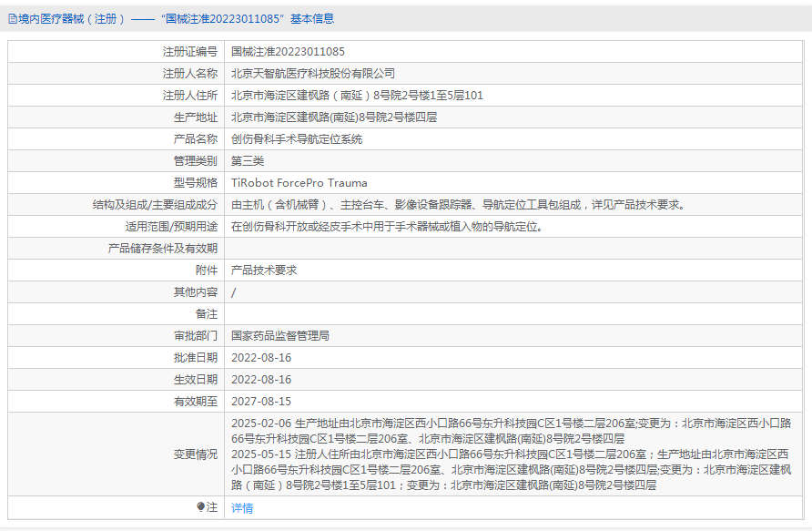Screen dimensions: 812x531
Task: Click the 结构及组成/主要组成成分 label
Action: (x=155, y=205)
